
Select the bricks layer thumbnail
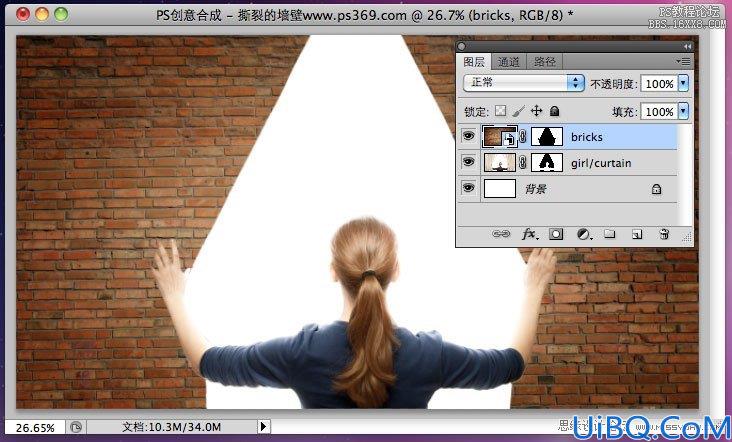pos(500,136)
